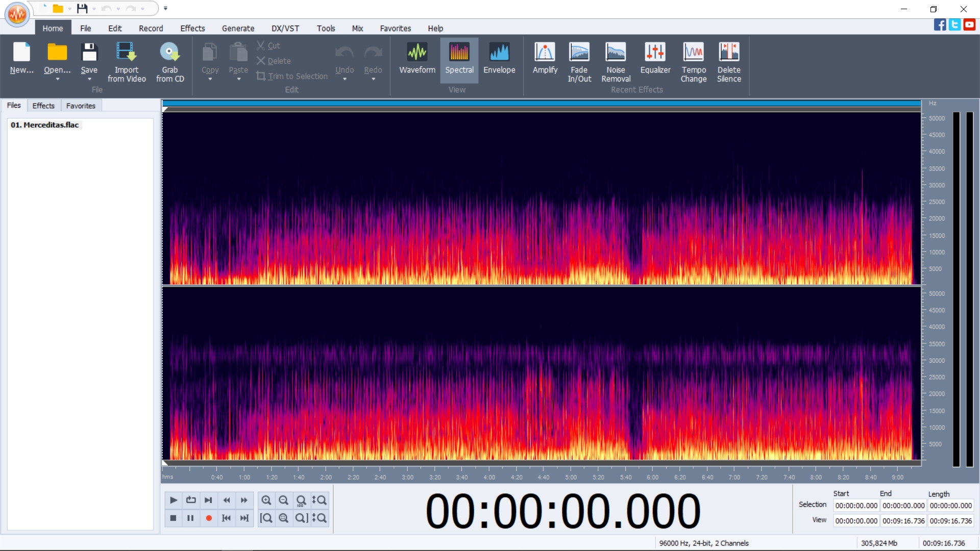Open the Tempo Change effect
The image size is (980, 551).
tap(693, 61)
